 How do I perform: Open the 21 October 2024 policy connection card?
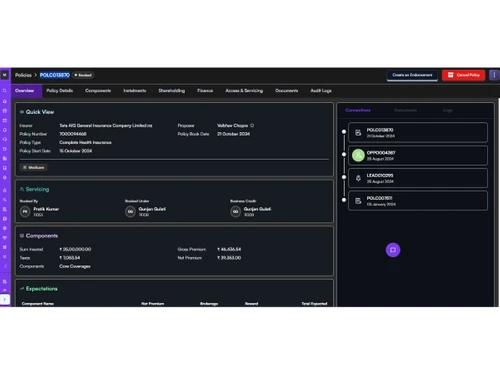click(x=418, y=133)
